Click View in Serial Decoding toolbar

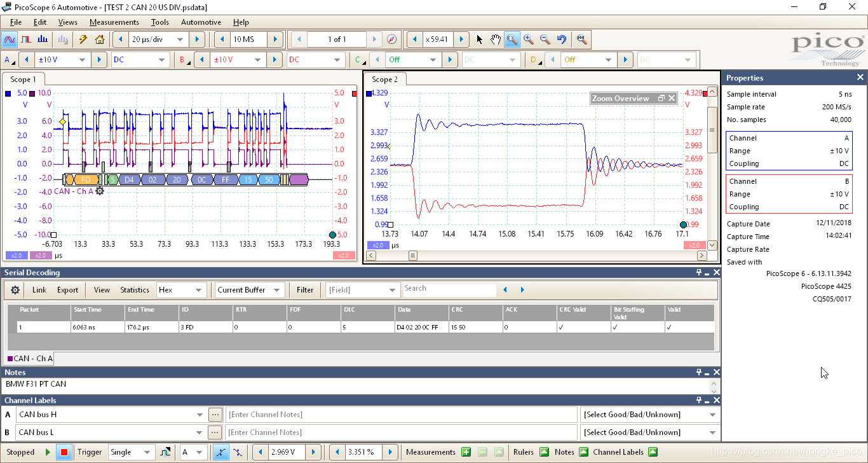pos(102,290)
